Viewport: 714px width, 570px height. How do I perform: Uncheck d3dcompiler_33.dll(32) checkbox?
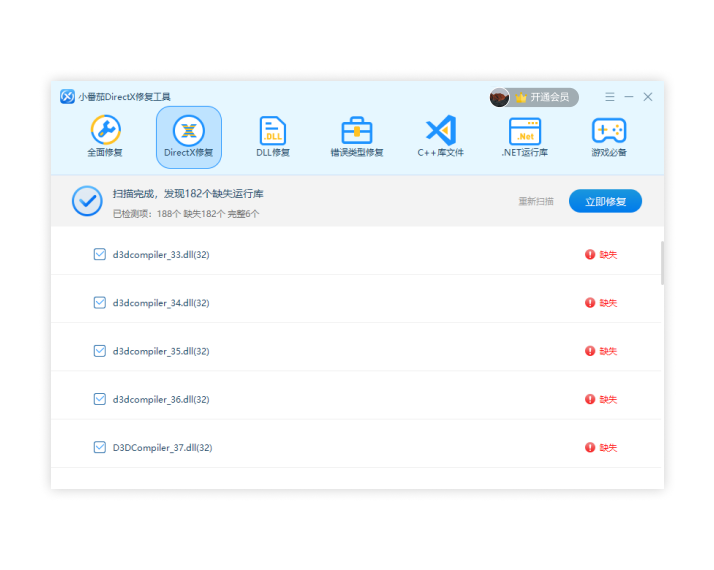(x=100, y=254)
